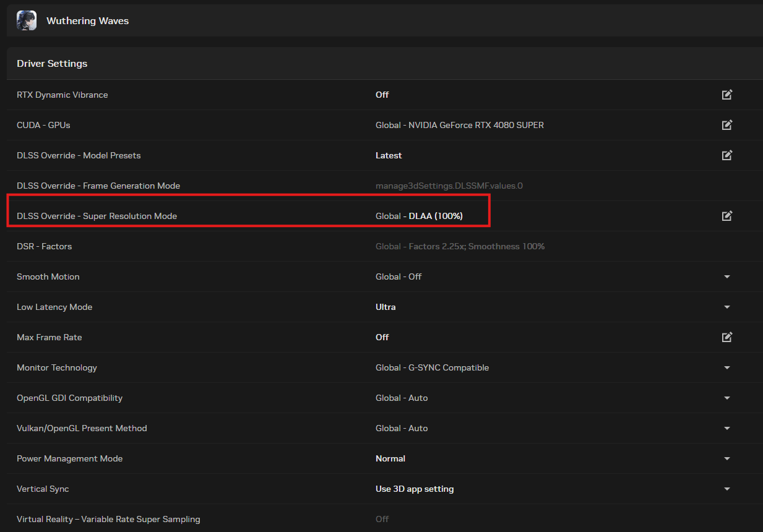Click the manage3dSettings.DLSSMF.values.0 text
This screenshot has height=532, width=763.
point(449,186)
